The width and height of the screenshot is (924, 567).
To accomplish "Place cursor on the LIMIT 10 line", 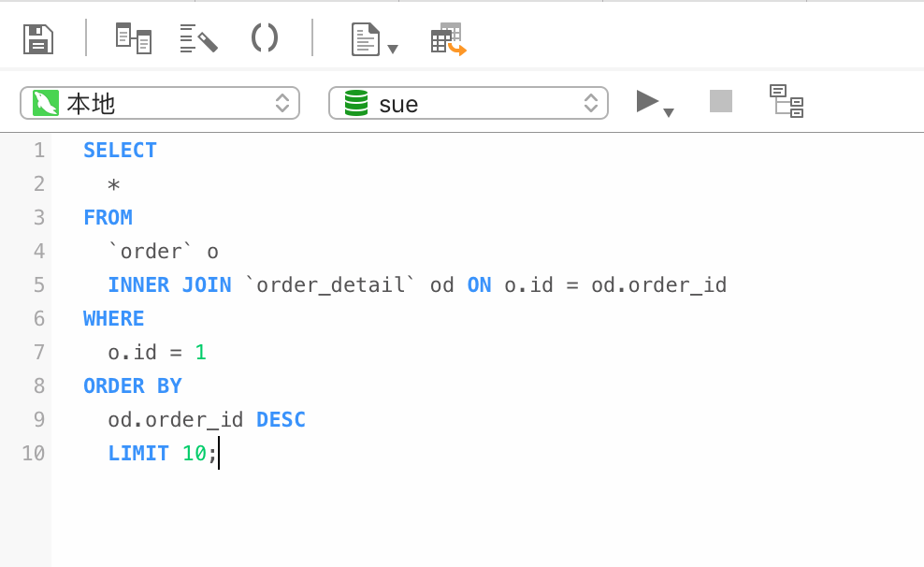I will click(159, 453).
